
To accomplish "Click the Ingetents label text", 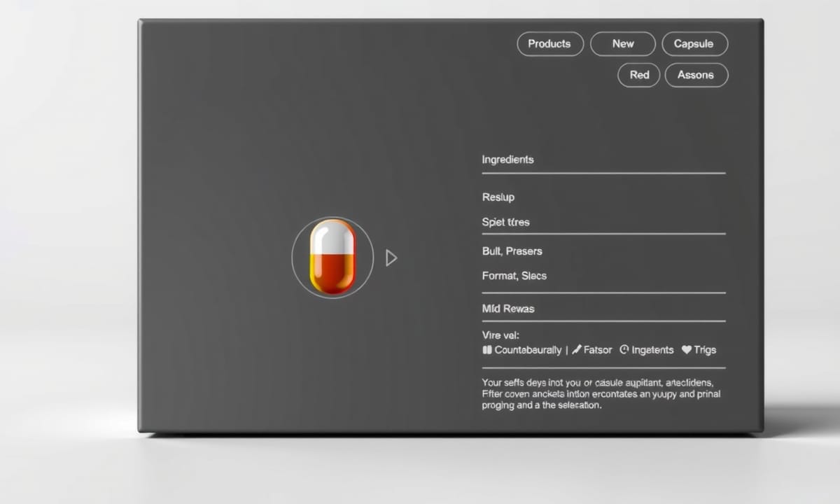I will click(652, 350).
